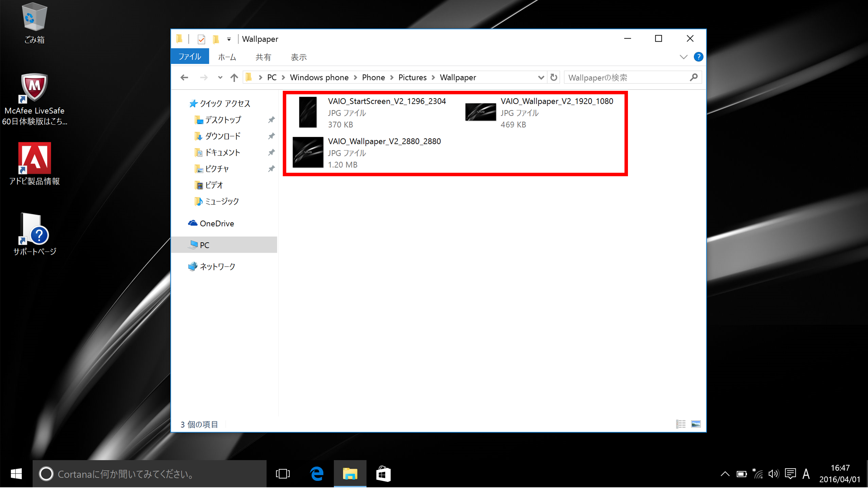Go up one folder level
Image resolution: width=868 pixels, height=488 pixels.
234,78
